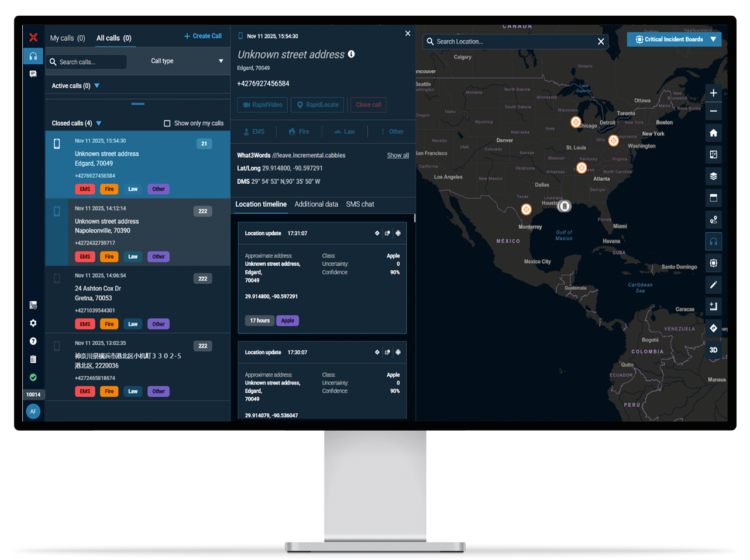Click the Law button in call detail header

(x=345, y=132)
